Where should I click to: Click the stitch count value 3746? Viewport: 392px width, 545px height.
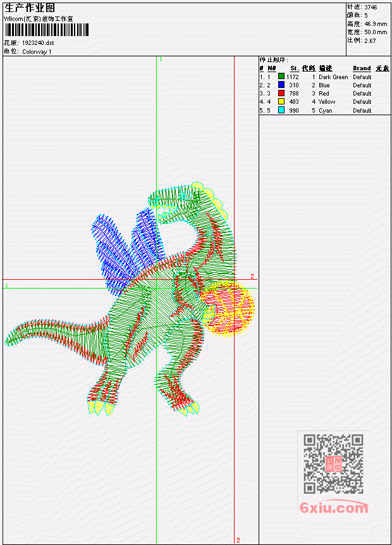(x=371, y=7)
